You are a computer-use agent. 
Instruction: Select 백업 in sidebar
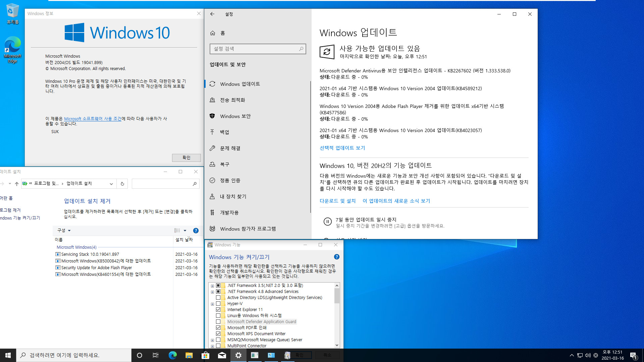(258, 132)
